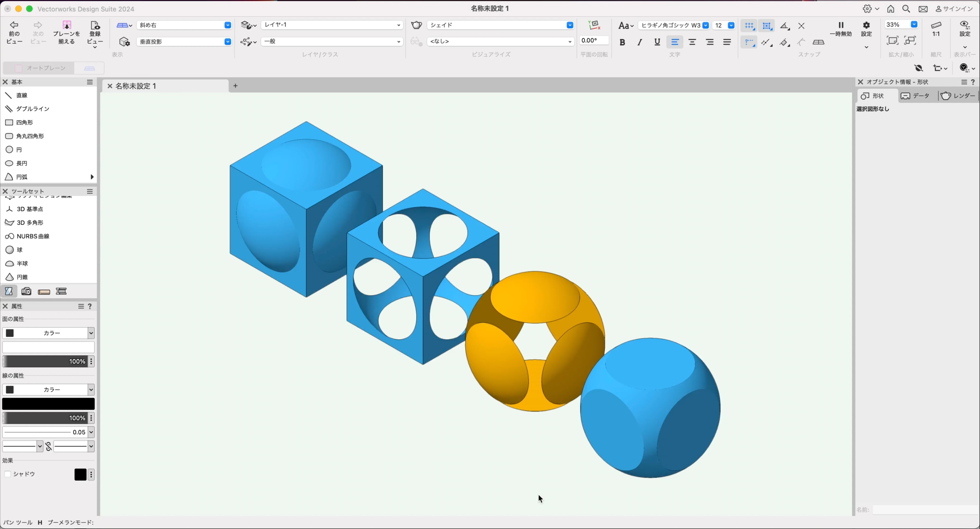Viewport: 980px width, 529px height.
Task: Select the 角丸四角形 rounded rectangle tool
Action: pyautogui.click(x=48, y=136)
